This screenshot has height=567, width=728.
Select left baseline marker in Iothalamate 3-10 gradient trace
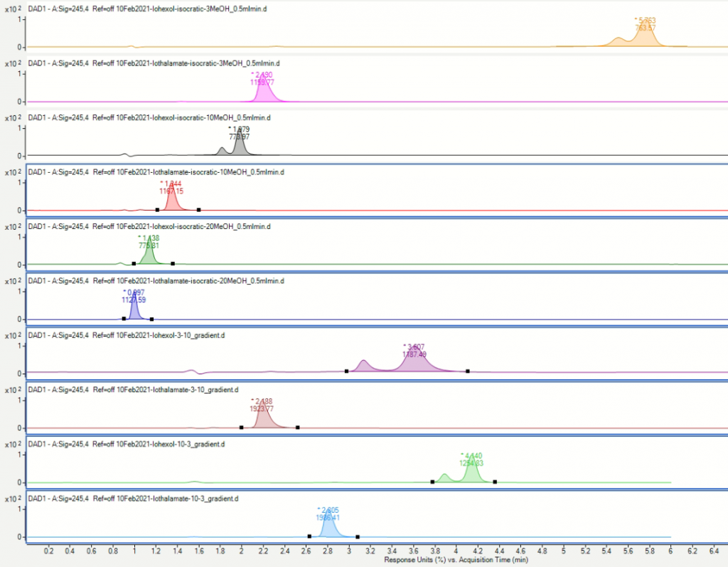pyautogui.click(x=242, y=428)
